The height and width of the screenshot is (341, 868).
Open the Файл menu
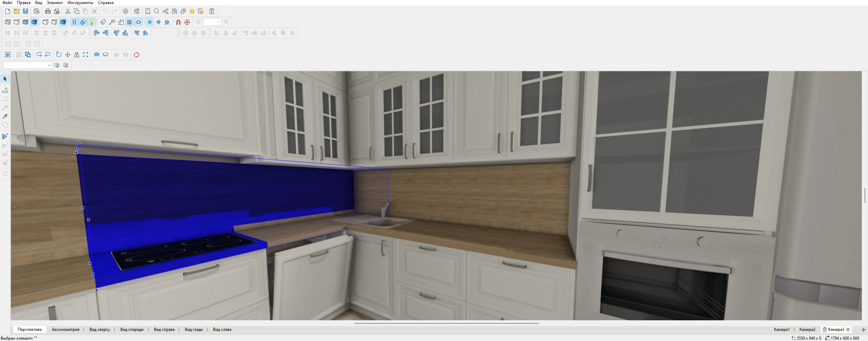(x=7, y=3)
